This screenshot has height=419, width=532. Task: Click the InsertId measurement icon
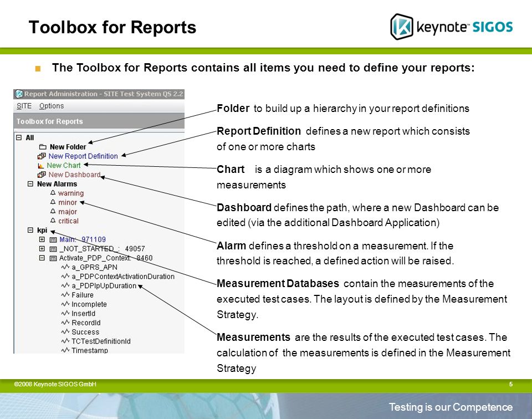pos(65,313)
